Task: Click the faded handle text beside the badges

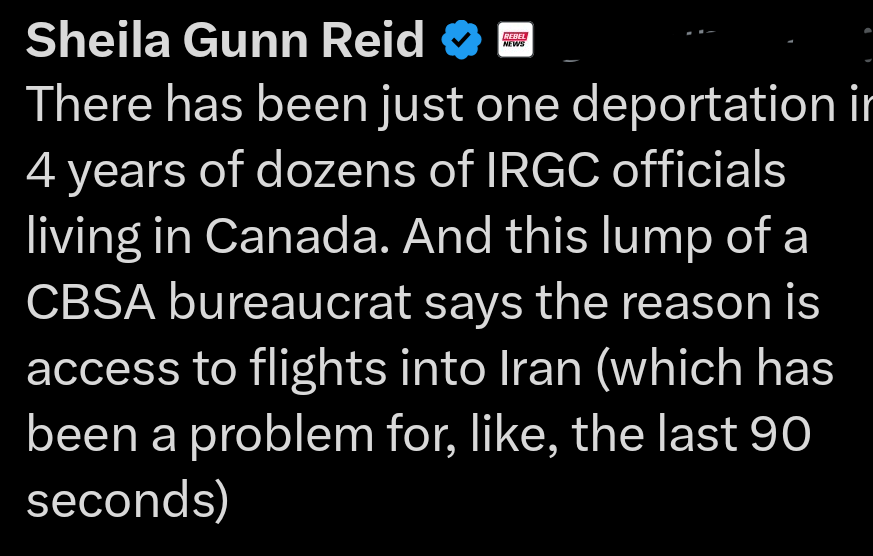Action: (x=700, y=42)
